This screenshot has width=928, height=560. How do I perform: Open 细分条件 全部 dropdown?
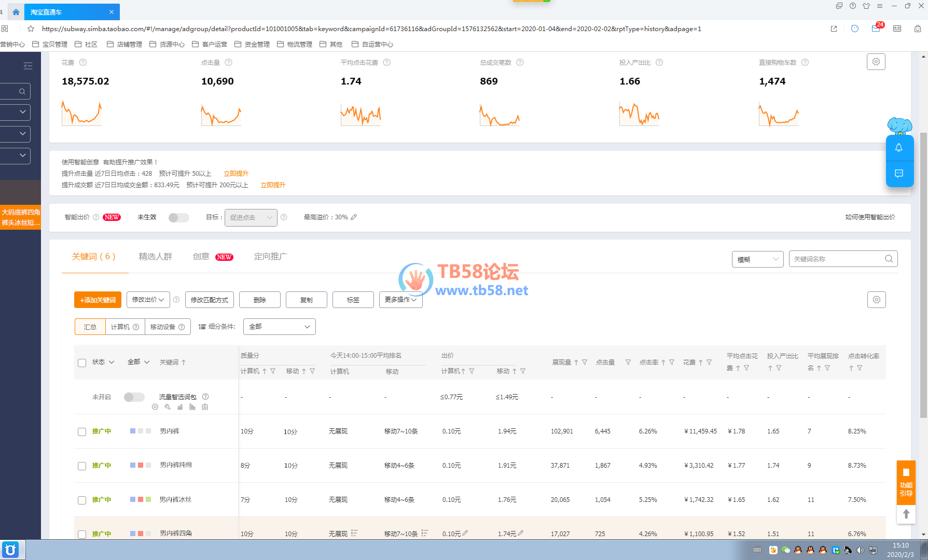279,327
